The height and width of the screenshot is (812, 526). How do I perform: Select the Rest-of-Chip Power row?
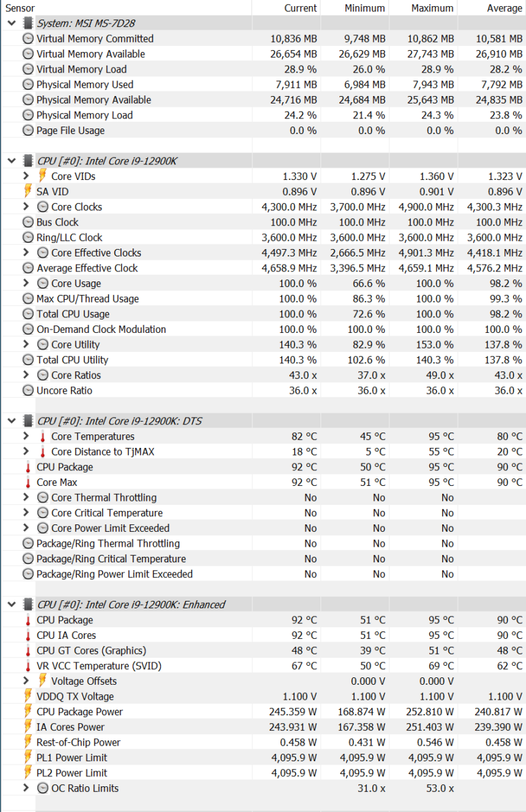click(263, 742)
